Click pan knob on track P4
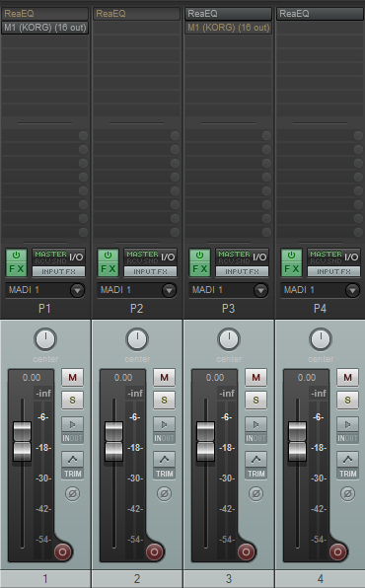The width and height of the screenshot is (365, 588). click(321, 339)
